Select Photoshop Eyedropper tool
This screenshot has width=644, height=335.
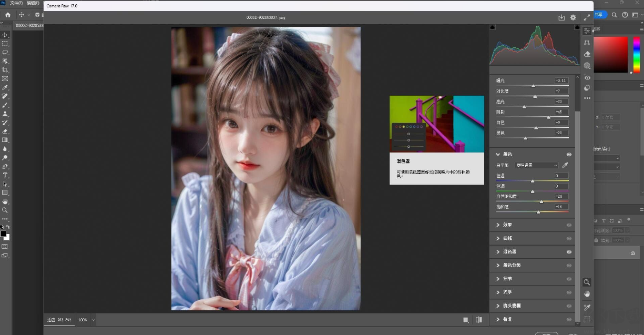(5, 87)
